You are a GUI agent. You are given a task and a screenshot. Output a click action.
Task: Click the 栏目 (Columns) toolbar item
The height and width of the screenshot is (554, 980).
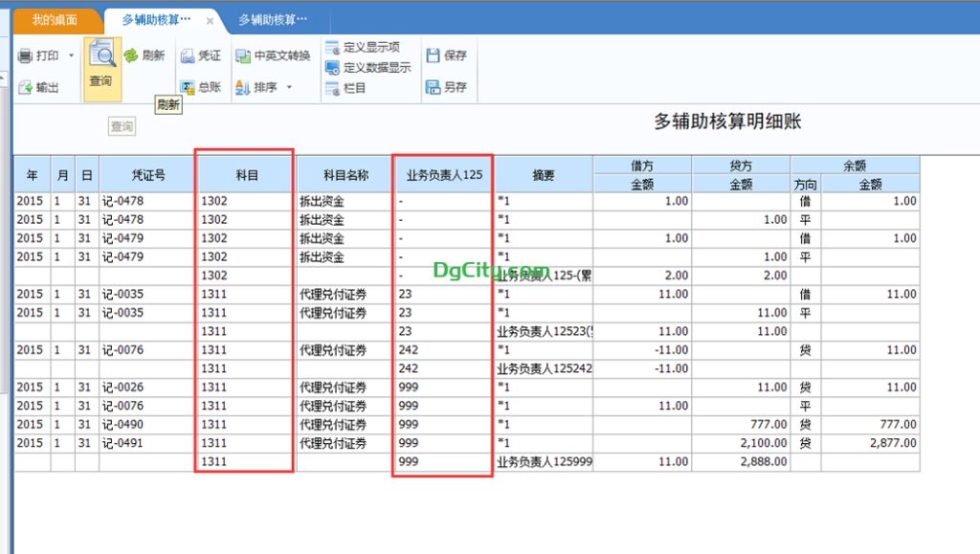(x=332, y=88)
